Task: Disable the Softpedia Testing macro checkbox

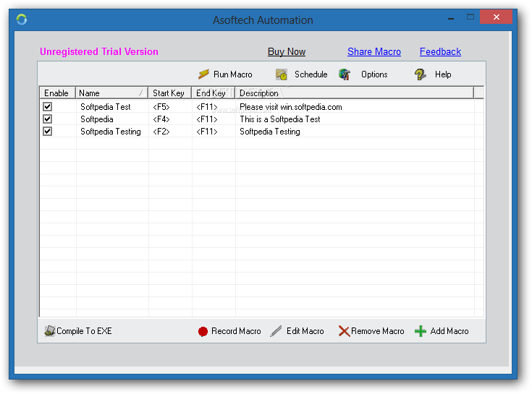Action: coord(48,131)
